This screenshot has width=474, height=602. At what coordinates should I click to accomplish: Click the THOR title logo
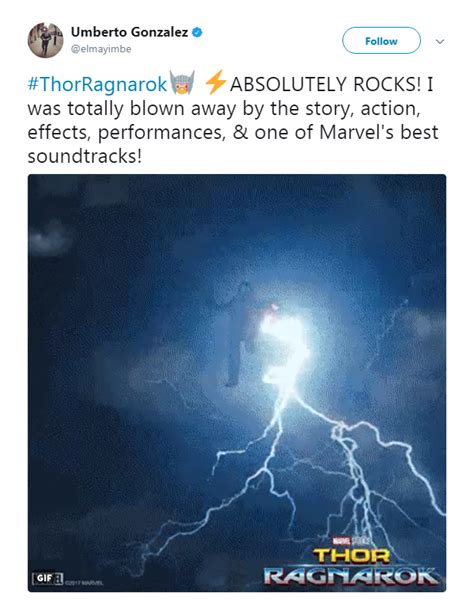click(351, 556)
